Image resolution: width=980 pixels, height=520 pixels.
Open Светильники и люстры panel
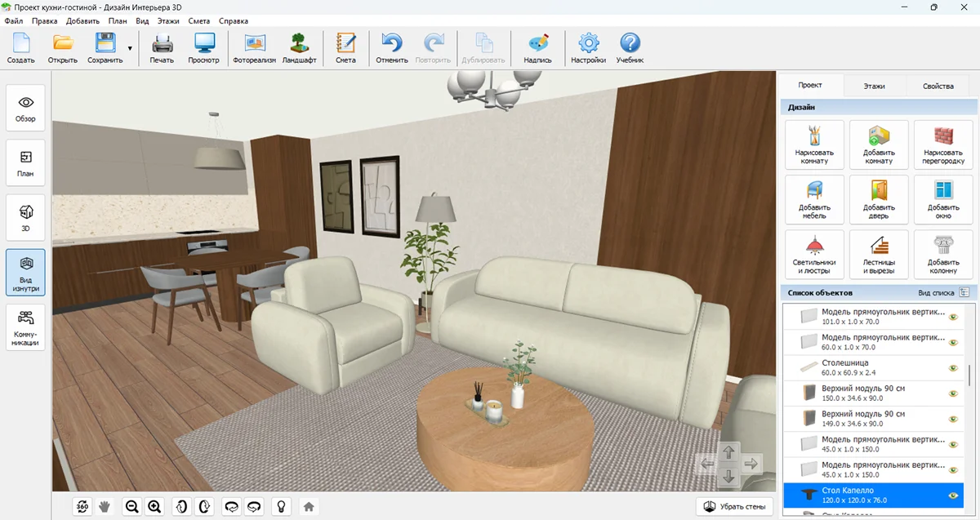[813, 255]
